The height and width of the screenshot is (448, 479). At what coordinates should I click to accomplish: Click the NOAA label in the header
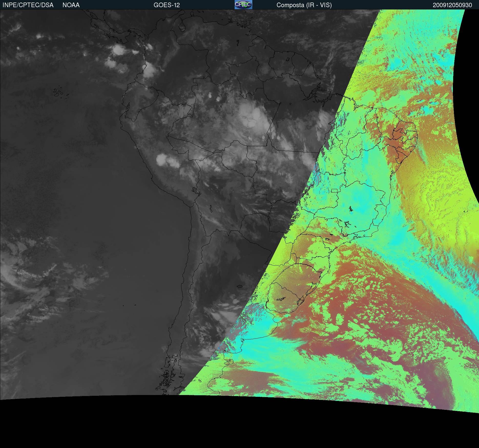[x=71, y=5]
